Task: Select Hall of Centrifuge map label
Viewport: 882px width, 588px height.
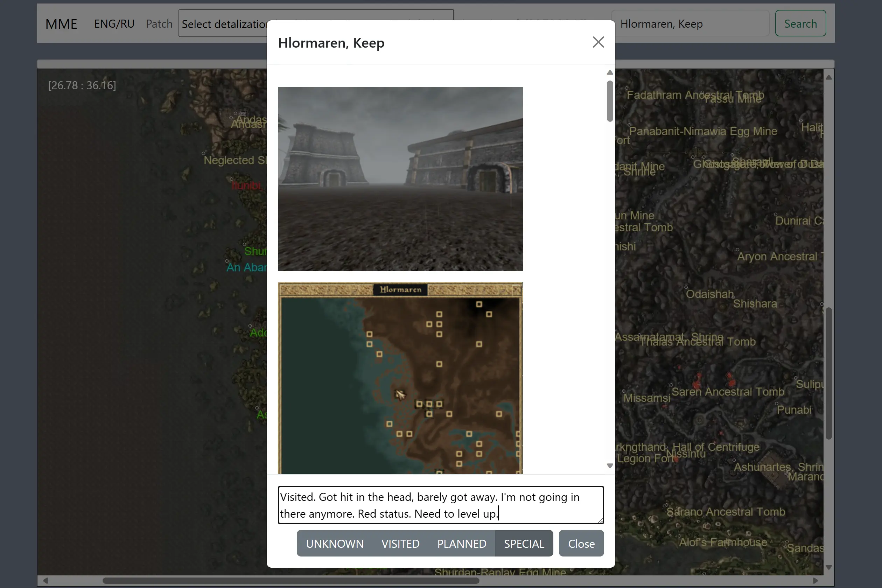Action: [715, 447]
